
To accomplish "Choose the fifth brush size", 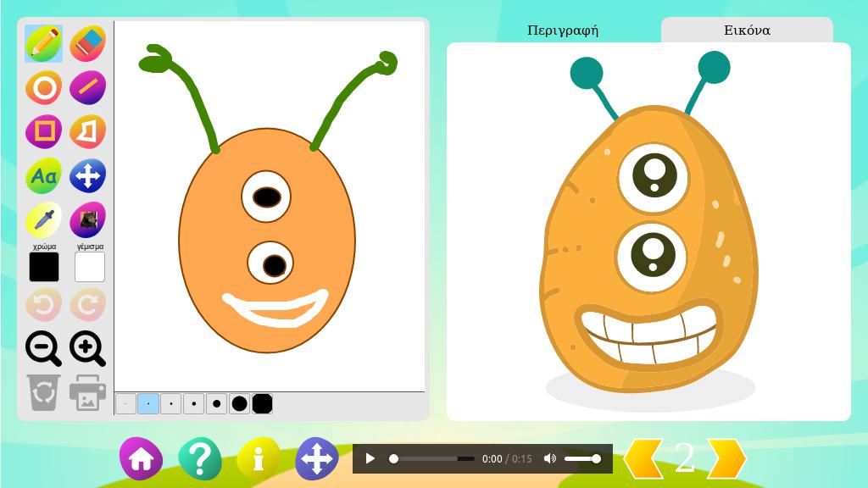I will pos(216,404).
